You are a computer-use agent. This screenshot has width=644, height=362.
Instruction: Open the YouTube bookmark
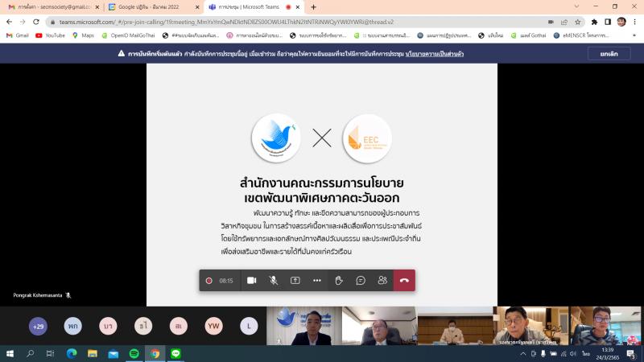click(50, 35)
